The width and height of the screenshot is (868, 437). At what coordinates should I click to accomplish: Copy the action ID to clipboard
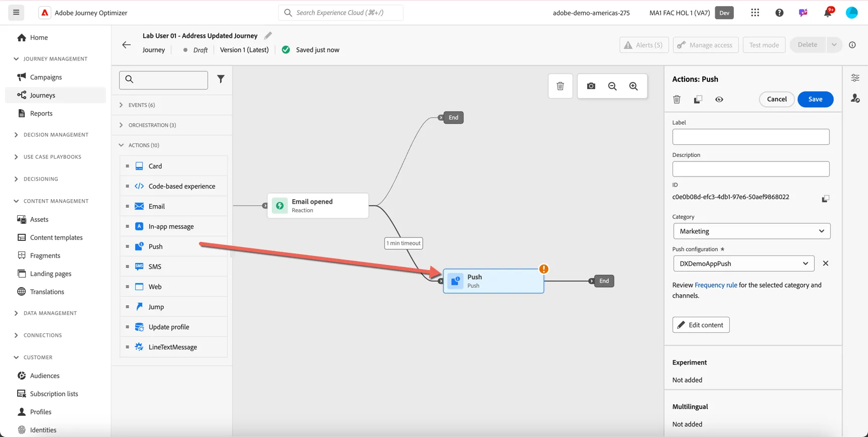coord(825,199)
